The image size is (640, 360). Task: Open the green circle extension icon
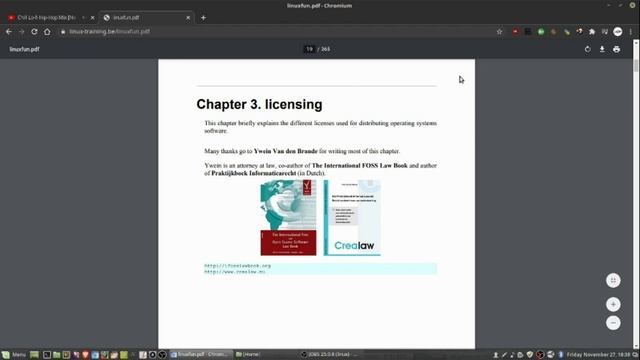tap(541, 31)
